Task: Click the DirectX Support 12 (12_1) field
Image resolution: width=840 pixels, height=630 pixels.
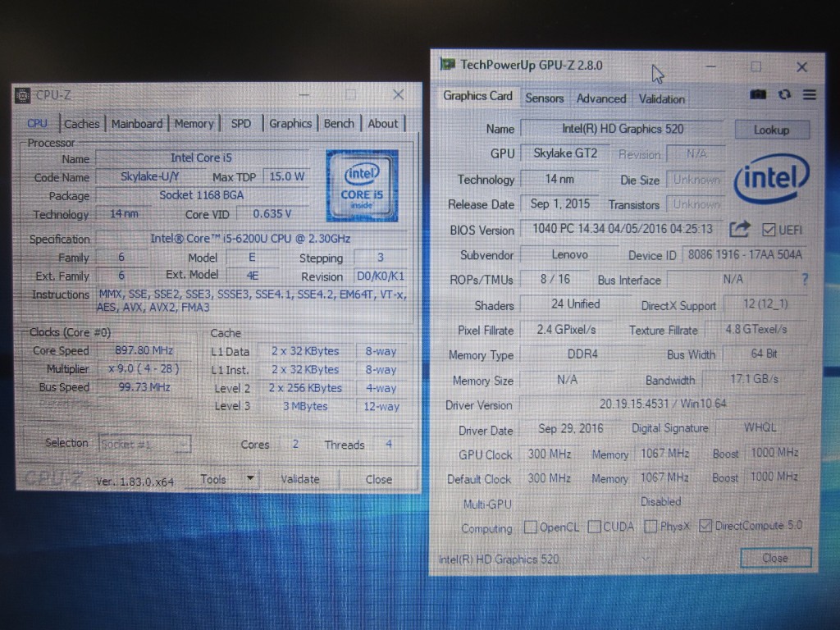Action: 765,304
